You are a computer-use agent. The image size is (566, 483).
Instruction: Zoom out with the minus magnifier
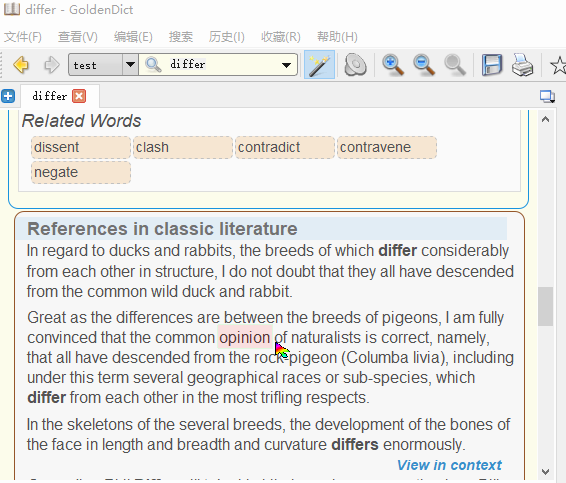tap(424, 65)
